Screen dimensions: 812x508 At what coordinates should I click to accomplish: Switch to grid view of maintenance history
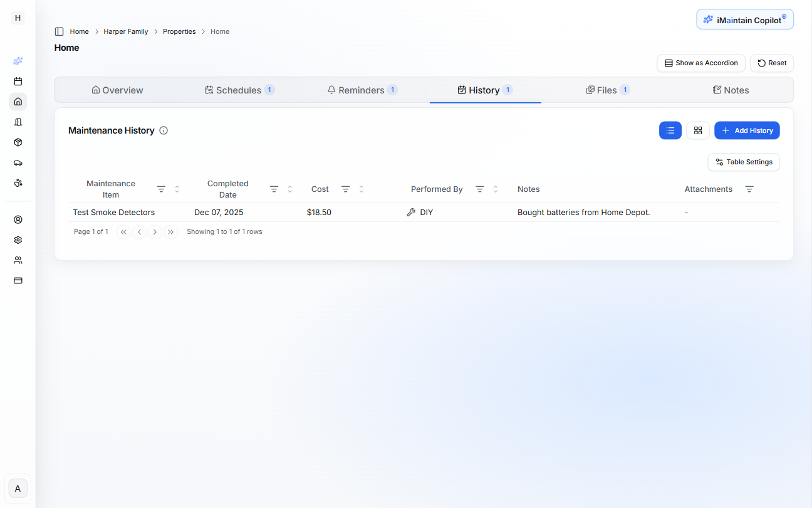[x=698, y=130]
